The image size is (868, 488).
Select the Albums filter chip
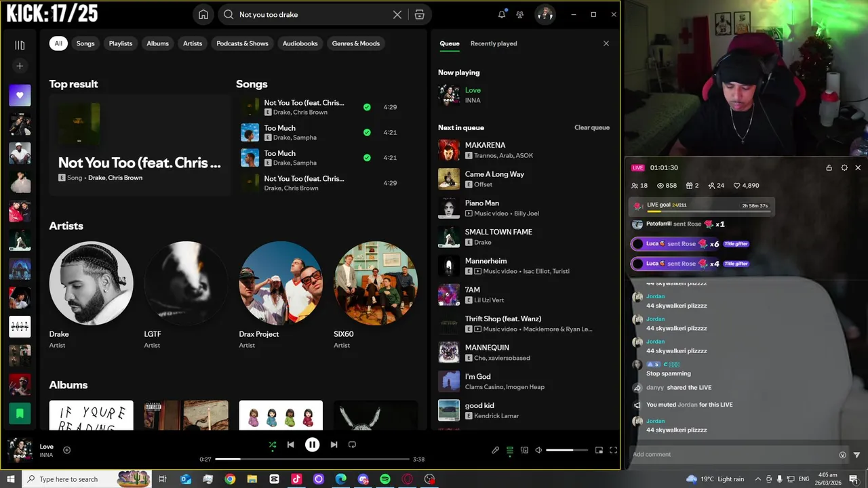(158, 43)
